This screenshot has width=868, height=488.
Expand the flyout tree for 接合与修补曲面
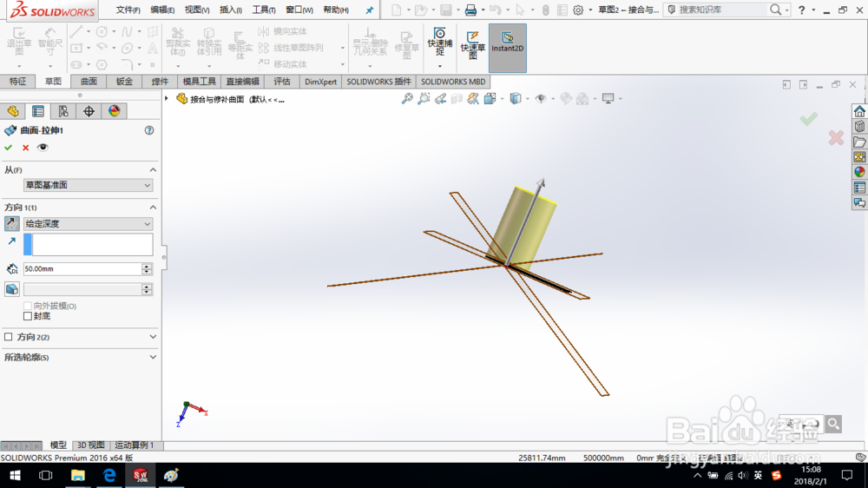coord(167,99)
